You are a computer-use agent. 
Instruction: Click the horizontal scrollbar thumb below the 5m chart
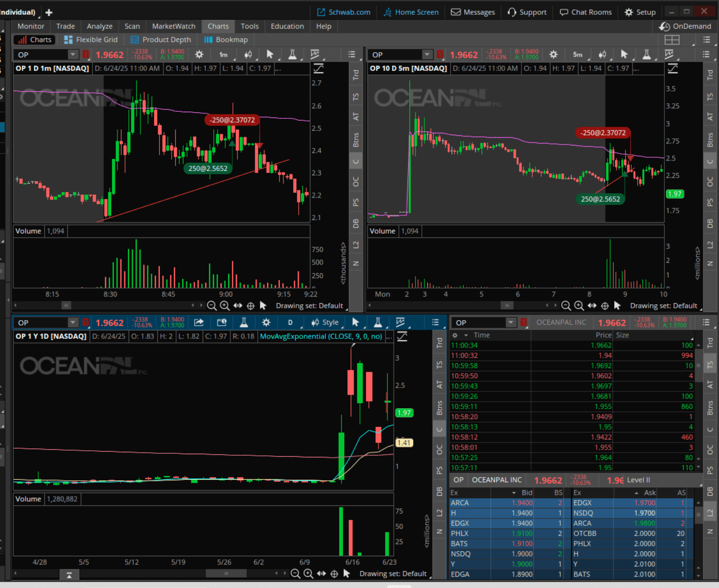(x=507, y=305)
